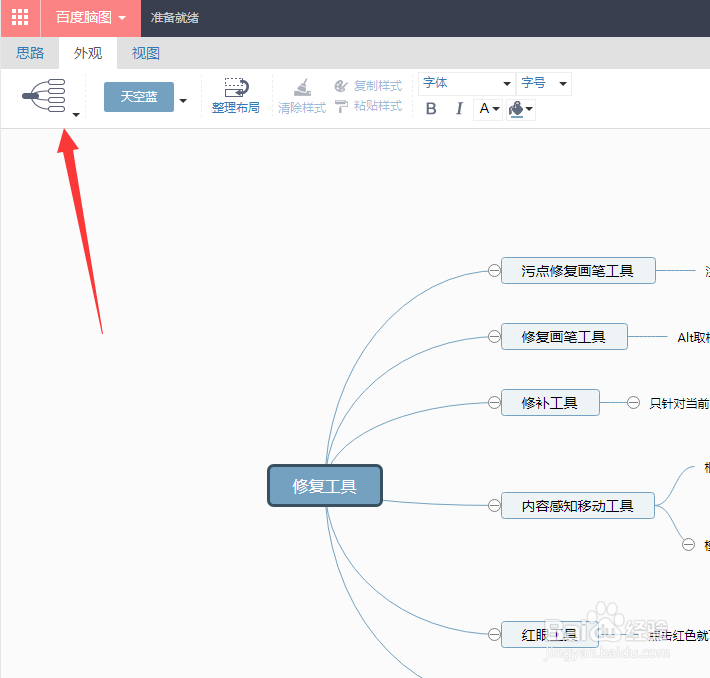Open the 百度脑图 dropdown menu
Viewport: 710px width, 678px height.
(91, 18)
